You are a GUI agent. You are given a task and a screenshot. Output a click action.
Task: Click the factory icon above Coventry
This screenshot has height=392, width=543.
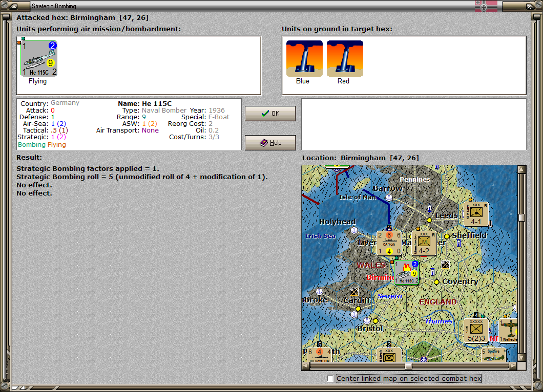click(x=445, y=265)
